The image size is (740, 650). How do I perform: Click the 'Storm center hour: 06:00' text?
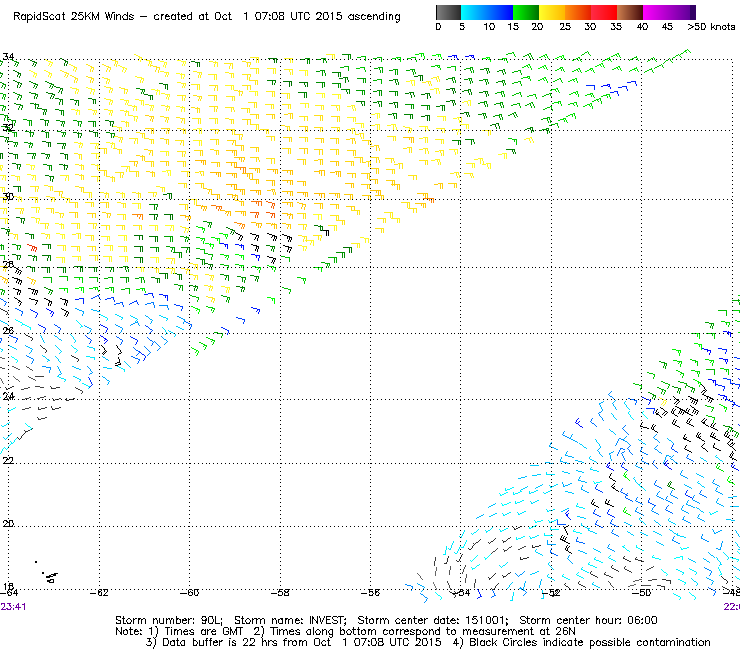588,620
